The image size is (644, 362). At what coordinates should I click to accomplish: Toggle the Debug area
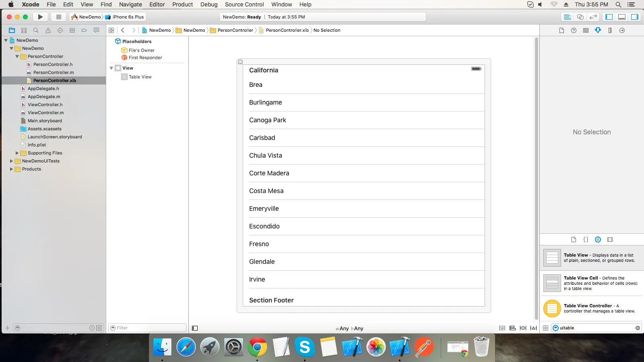[622, 17]
